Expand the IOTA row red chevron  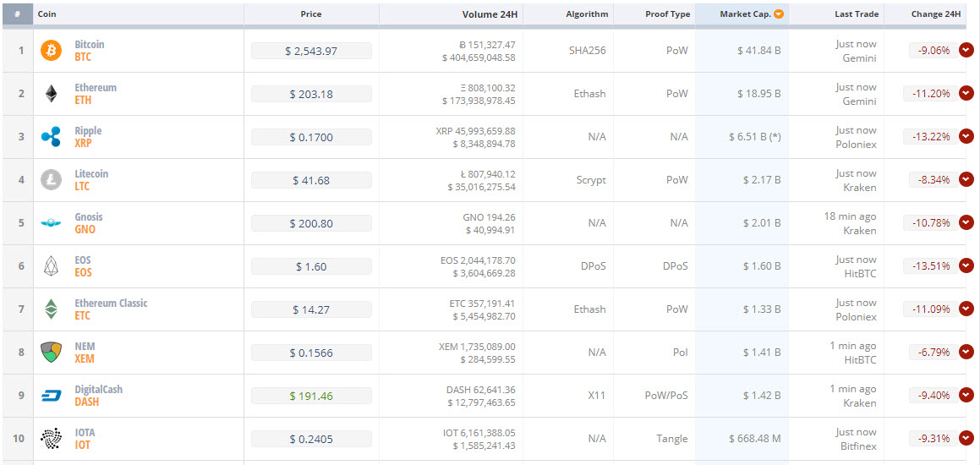coord(966,439)
